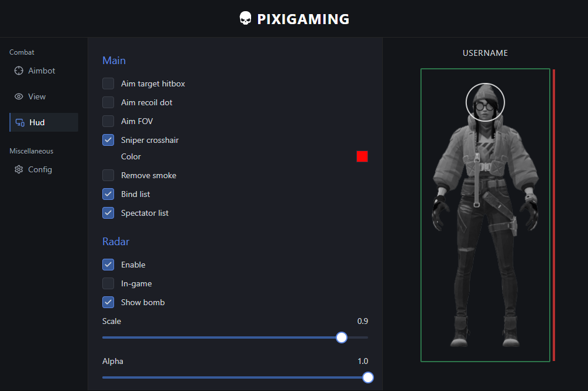Enable Aim recoil dot checkbox
Viewport: 588px width, 391px height.
pos(108,102)
